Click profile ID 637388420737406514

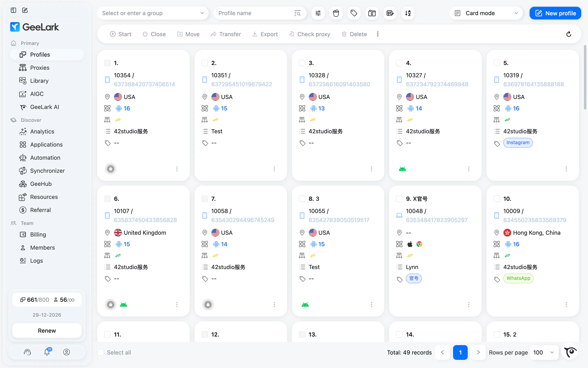click(x=145, y=84)
